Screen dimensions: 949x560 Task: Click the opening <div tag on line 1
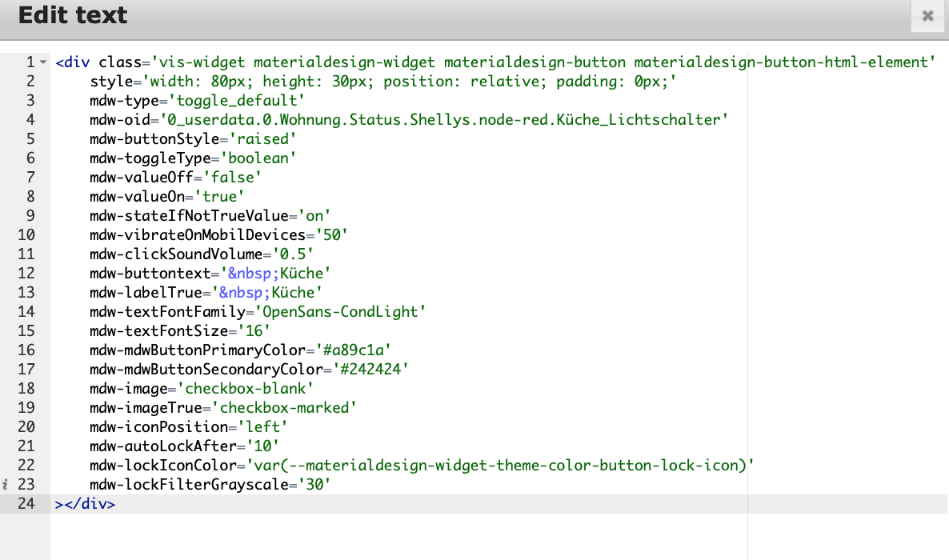coord(73,62)
